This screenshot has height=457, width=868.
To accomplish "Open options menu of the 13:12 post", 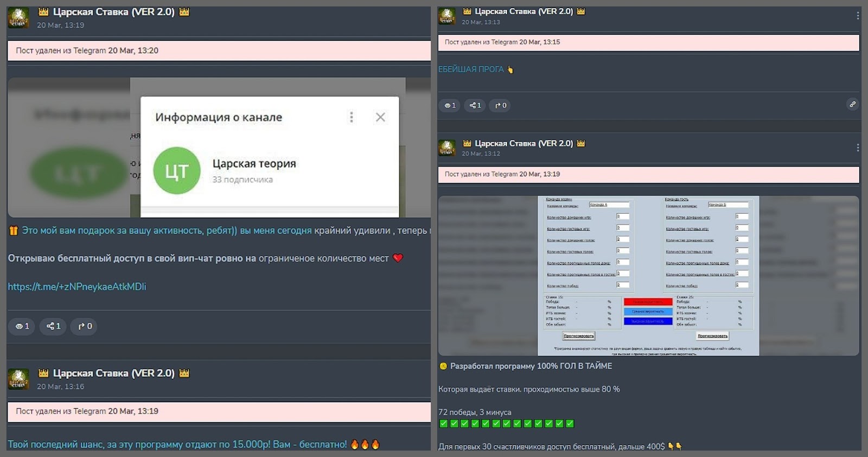I will (857, 148).
